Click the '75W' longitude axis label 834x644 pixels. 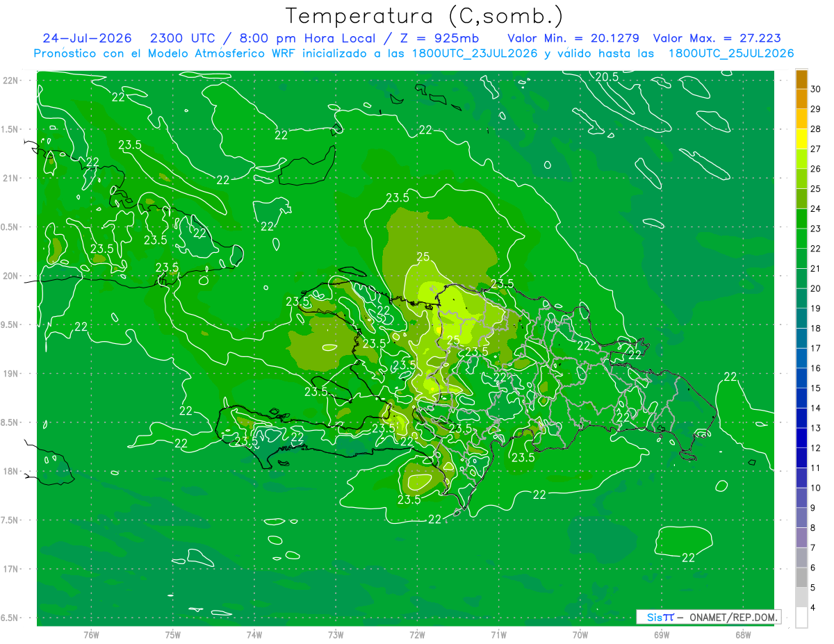pyautogui.click(x=173, y=634)
